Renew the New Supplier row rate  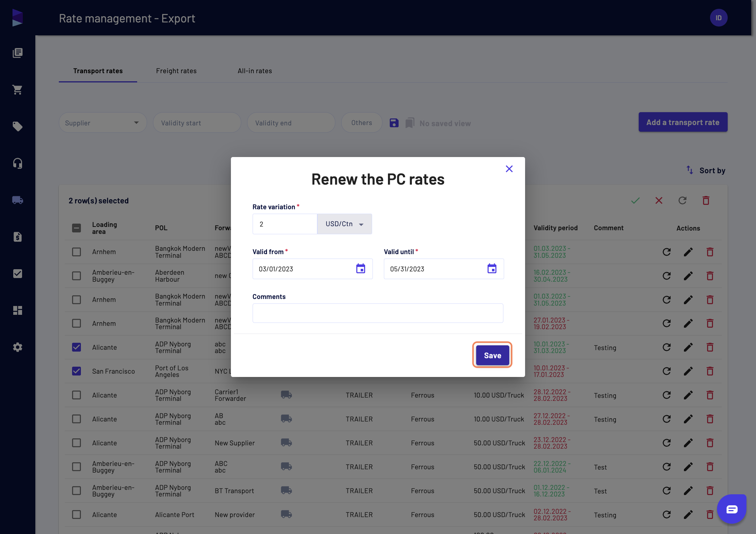point(666,443)
